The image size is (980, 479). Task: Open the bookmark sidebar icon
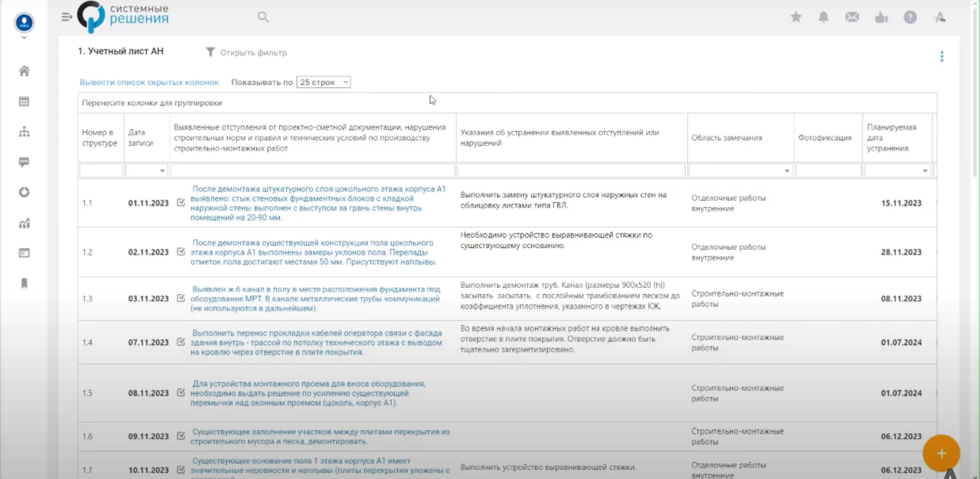coord(24,283)
